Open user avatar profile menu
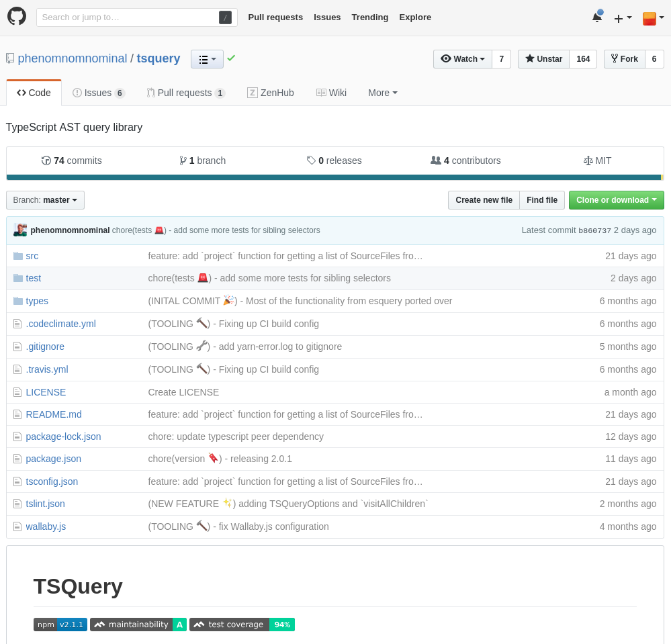Image resolution: width=671 pixels, height=644 pixels. click(x=653, y=18)
